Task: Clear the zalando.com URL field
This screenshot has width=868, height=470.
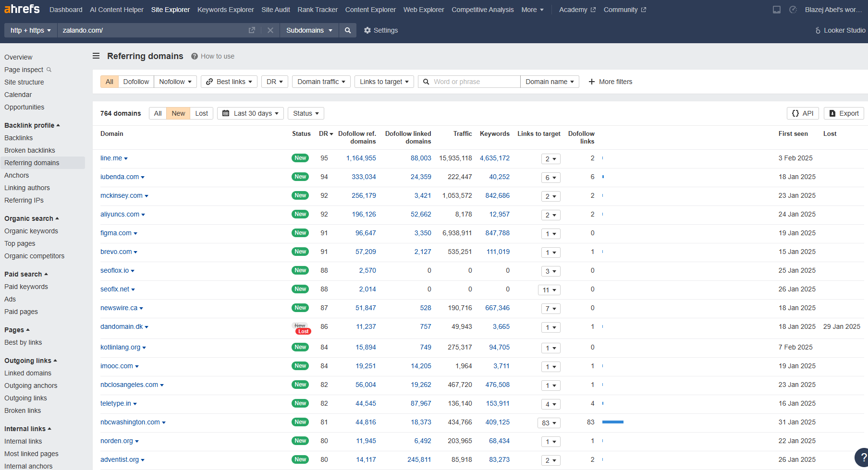Action: tap(270, 30)
